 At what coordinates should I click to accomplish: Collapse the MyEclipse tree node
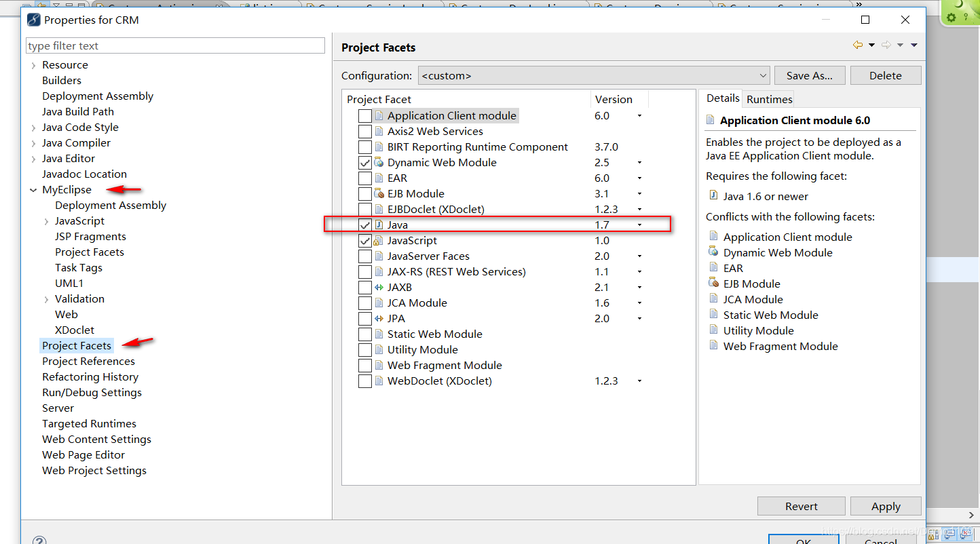pos(33,190)
